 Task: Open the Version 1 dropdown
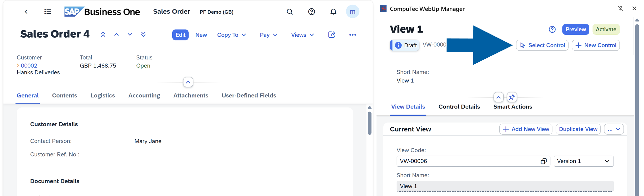(584, 161)
